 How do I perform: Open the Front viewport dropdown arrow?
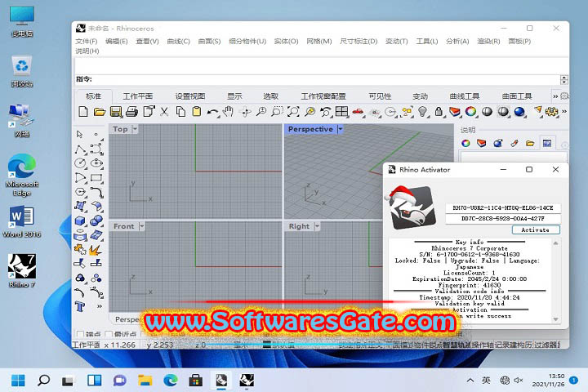(x=142, y=226)
